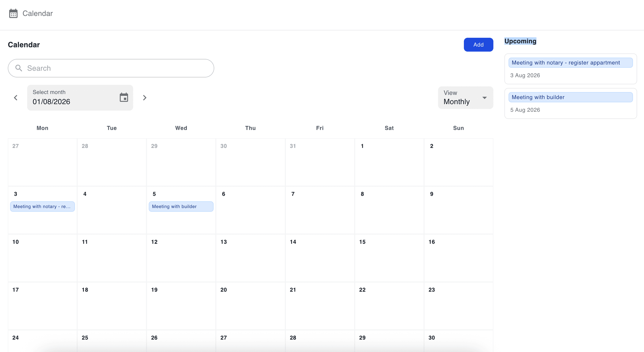
Task: Click the Thu weekday header
Action: coord(250,128)
